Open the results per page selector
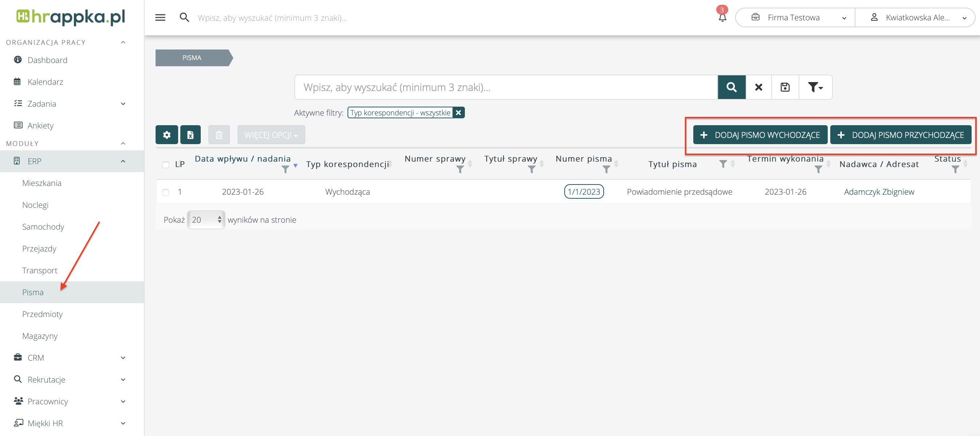 pyautogui.click(x=206, y=219)
